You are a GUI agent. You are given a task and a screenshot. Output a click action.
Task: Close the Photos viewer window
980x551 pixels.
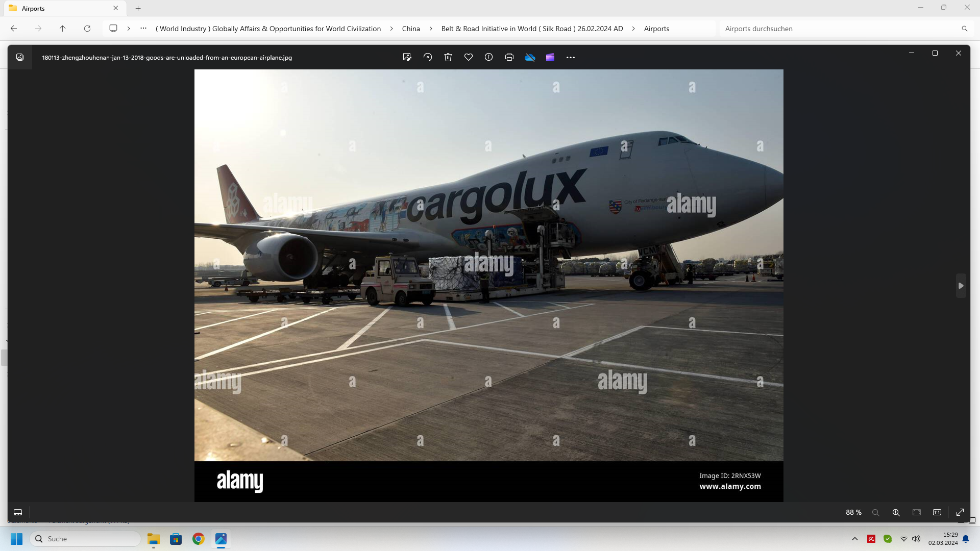coord(959,53)
